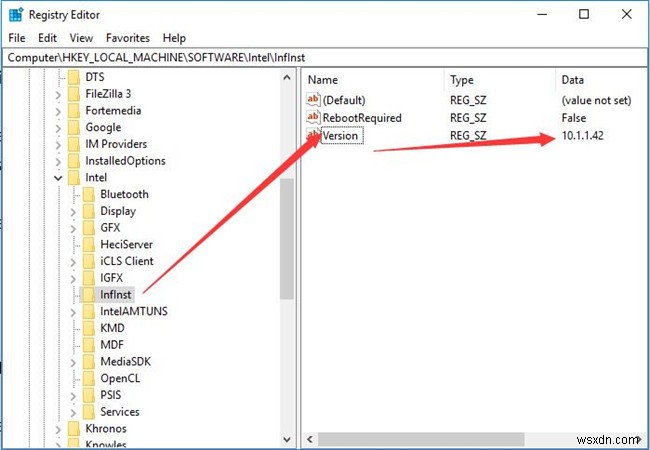Select the Google folder icon
Image resolution: width=650 pixels, height=450 pixels.
[x=74, y=128]
